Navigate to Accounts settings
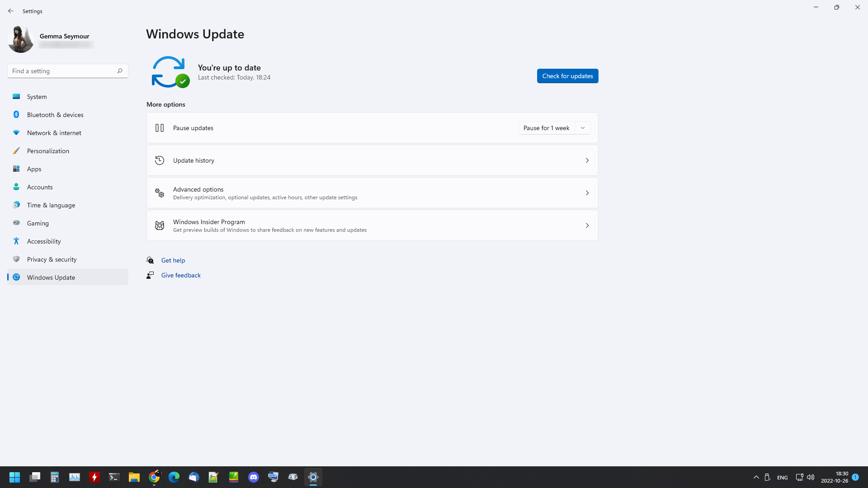The image size is (868, 488). (x=68, y=187)
